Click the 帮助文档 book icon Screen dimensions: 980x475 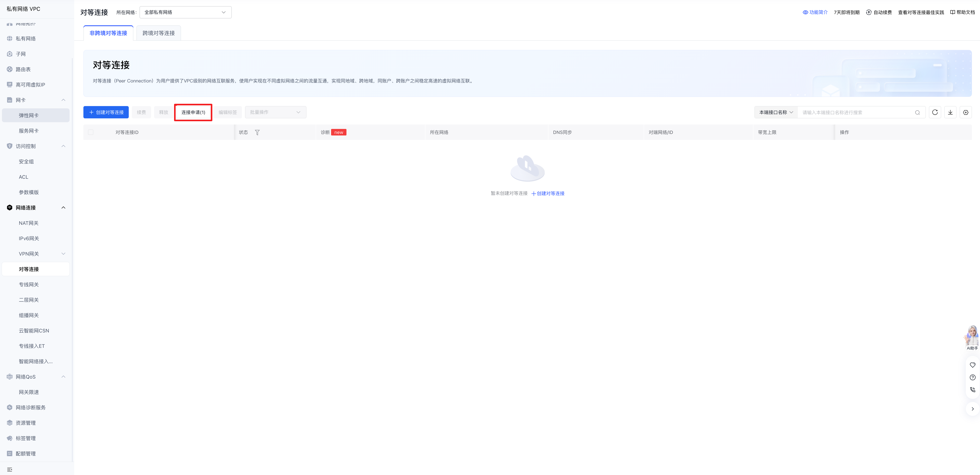pos(953,12)
